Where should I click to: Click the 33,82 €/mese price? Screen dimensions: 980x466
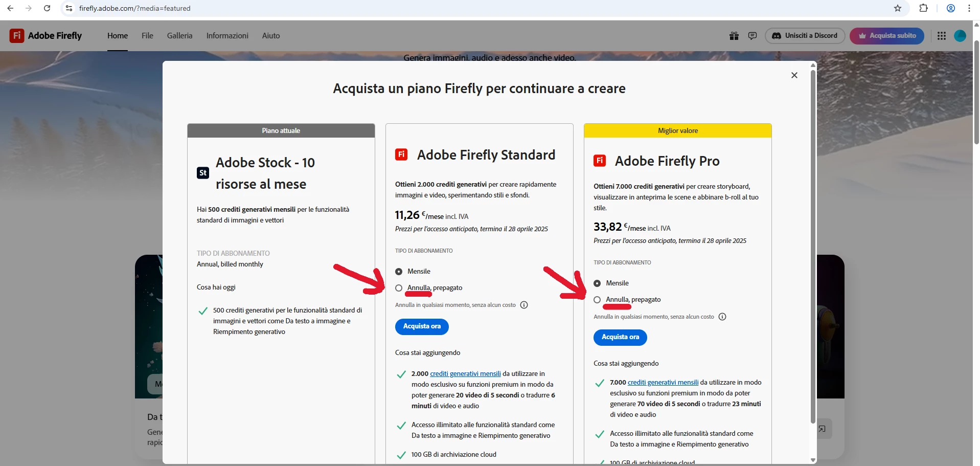[x=632, y=227]
